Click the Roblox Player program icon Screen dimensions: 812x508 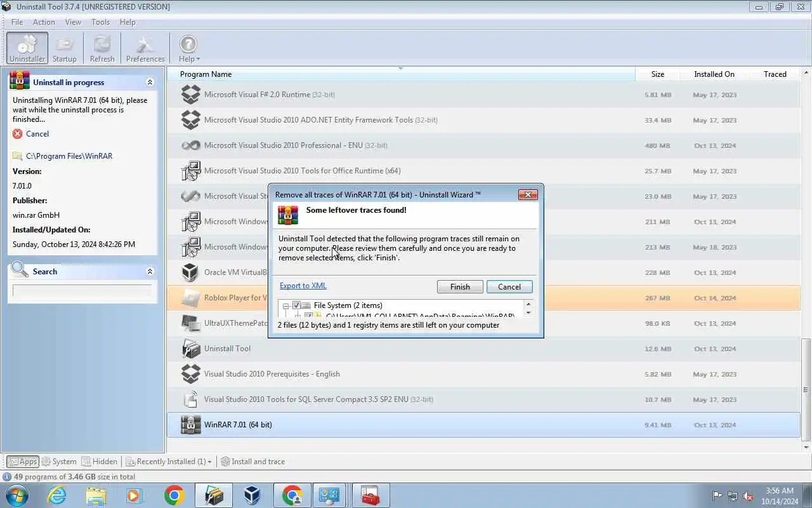click(190, 298)
